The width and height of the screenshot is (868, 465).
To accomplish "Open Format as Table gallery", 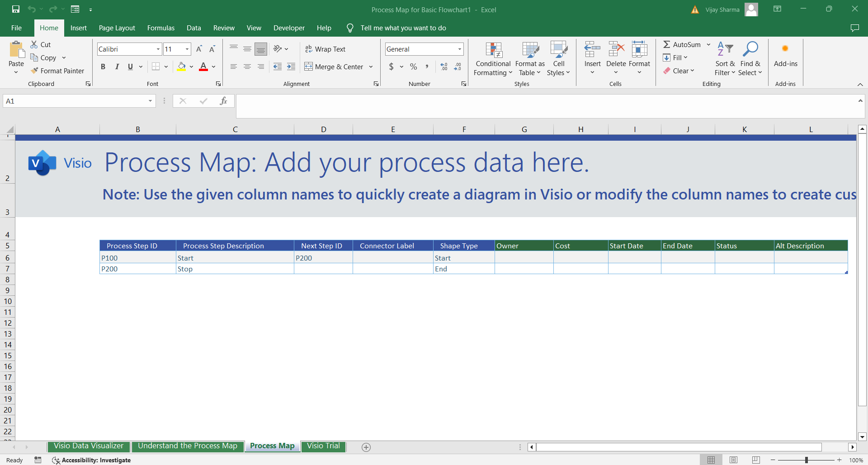I will [530, 59].
